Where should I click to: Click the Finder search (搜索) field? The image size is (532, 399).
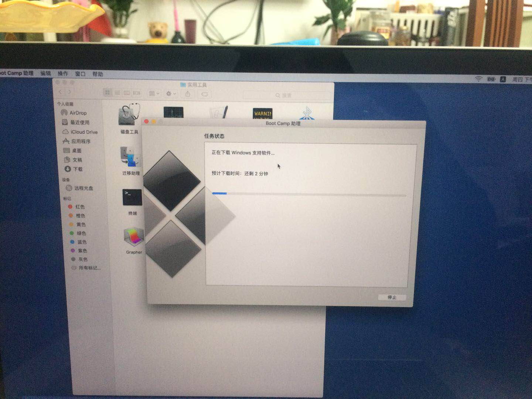point(287,95)
